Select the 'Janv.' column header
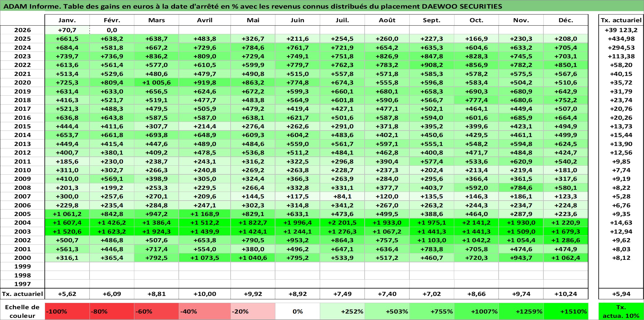 click(x=67, y=20)
